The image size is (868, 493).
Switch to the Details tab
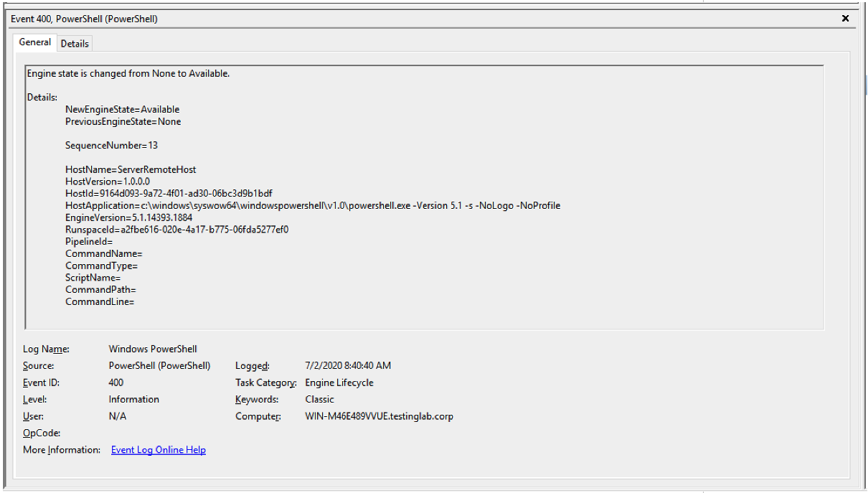coord(75,44)
